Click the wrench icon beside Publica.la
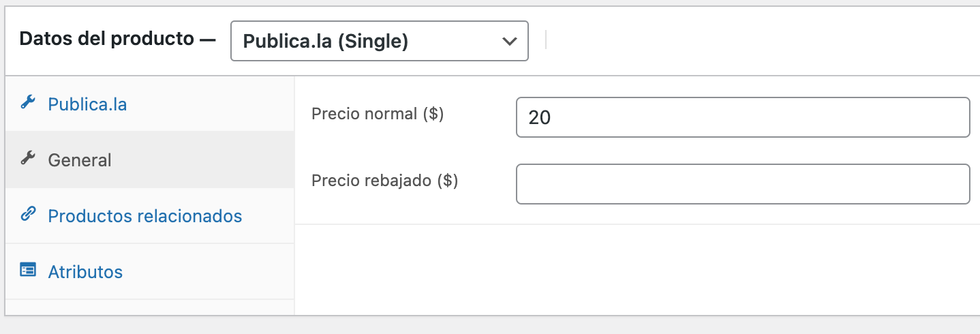 coord(27,103)
